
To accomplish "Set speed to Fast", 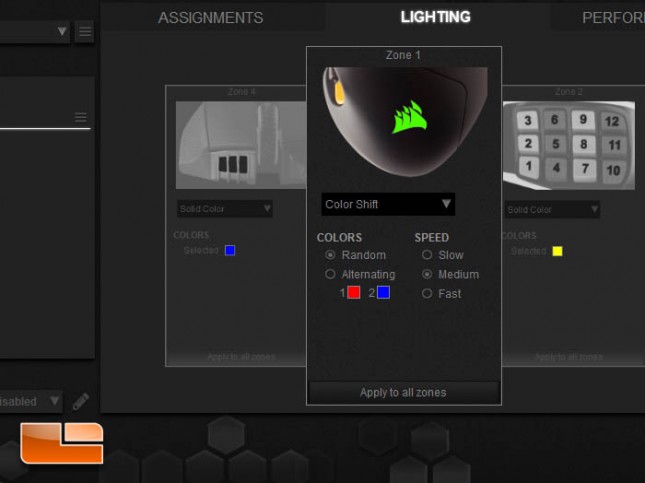I will pyautogui.click(x=427, y=293).
